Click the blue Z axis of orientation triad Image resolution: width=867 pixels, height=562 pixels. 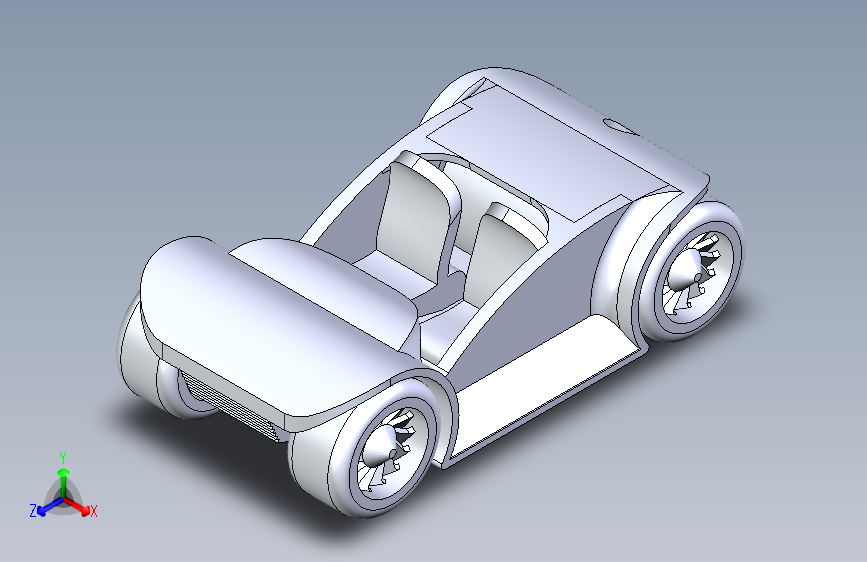tap(50, 506)
